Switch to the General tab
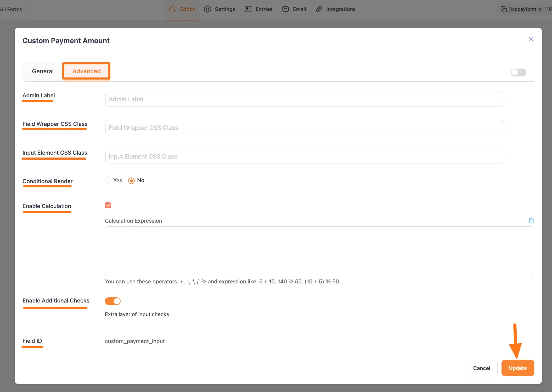Screen dimensions: 552x392 pos(43,71)
